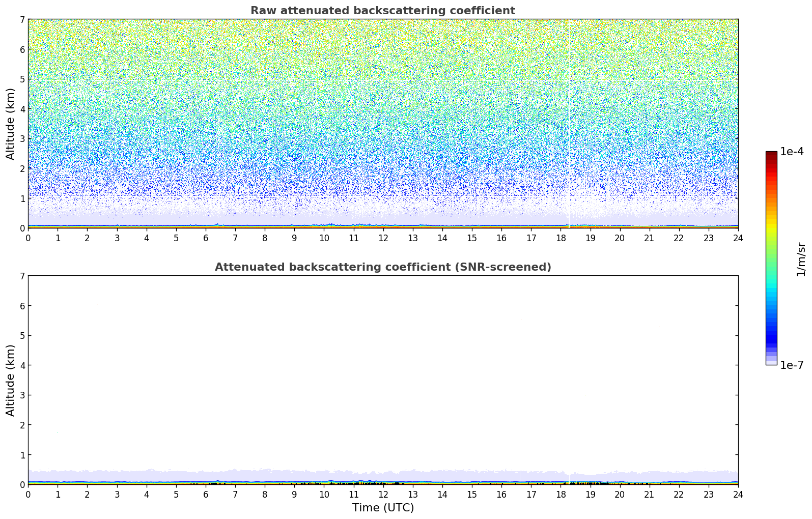Click the bottom plot's 'Altitude (km)' axis label
This screenshot has width=812, height=519.
tap(11, 380)
